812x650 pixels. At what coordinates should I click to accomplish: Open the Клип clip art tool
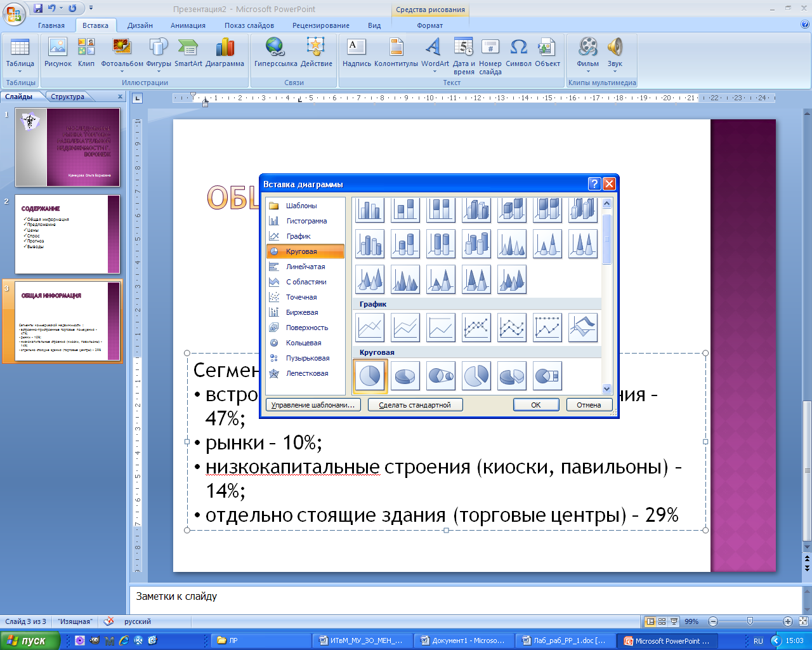tap(86, 53)
